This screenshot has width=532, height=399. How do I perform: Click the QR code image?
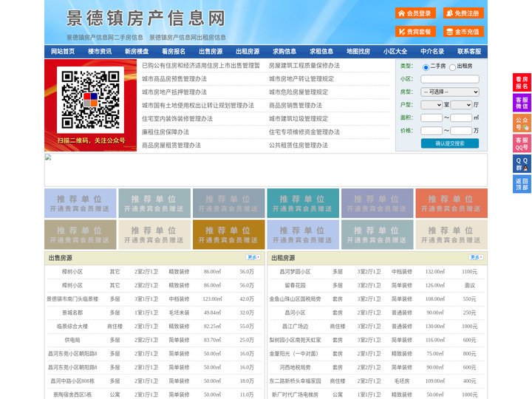click(x=90, y=100)
